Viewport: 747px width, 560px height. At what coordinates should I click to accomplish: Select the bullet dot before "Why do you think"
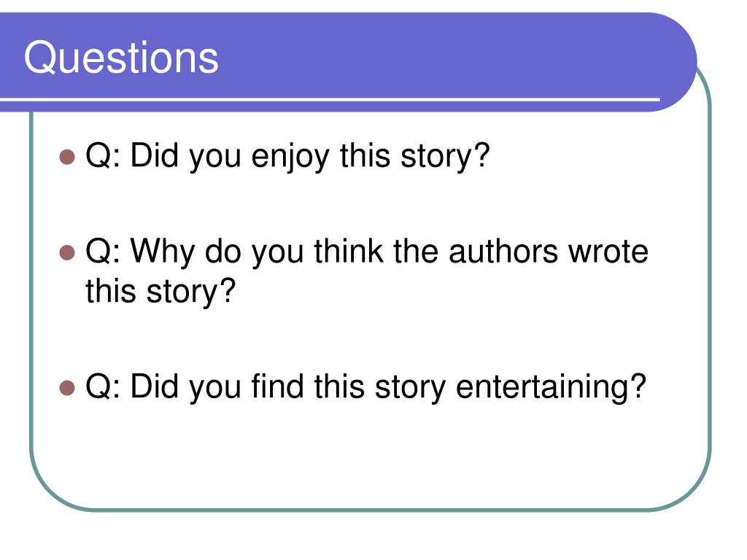(67, 252)
